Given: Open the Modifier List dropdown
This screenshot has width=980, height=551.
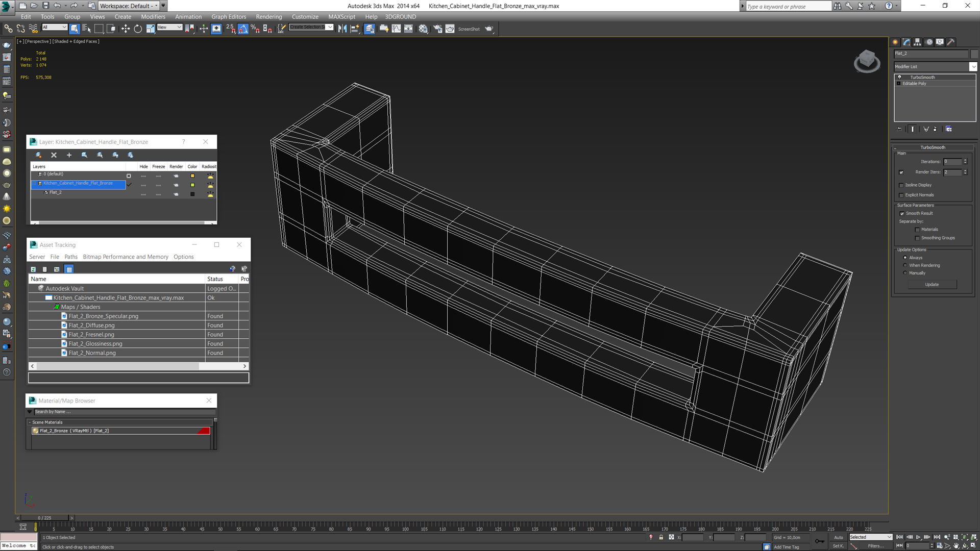Looking at the screenshot, I should pyautogui.click(x=973, y=67).
